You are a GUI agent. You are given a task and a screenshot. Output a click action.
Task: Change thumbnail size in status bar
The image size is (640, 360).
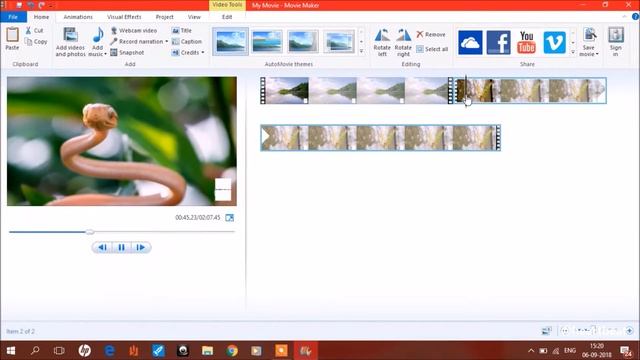click(x=546, y=331)
